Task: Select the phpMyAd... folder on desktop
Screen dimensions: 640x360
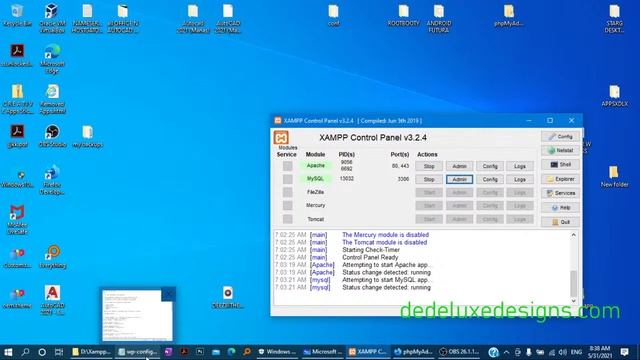Action: [x=509, y=16]
